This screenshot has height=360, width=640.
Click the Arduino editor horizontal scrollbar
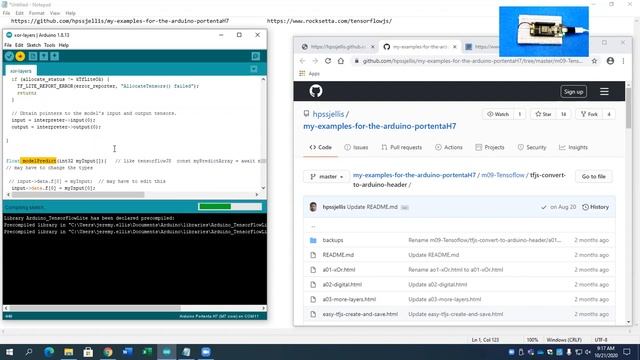click(x=78, y=195)
